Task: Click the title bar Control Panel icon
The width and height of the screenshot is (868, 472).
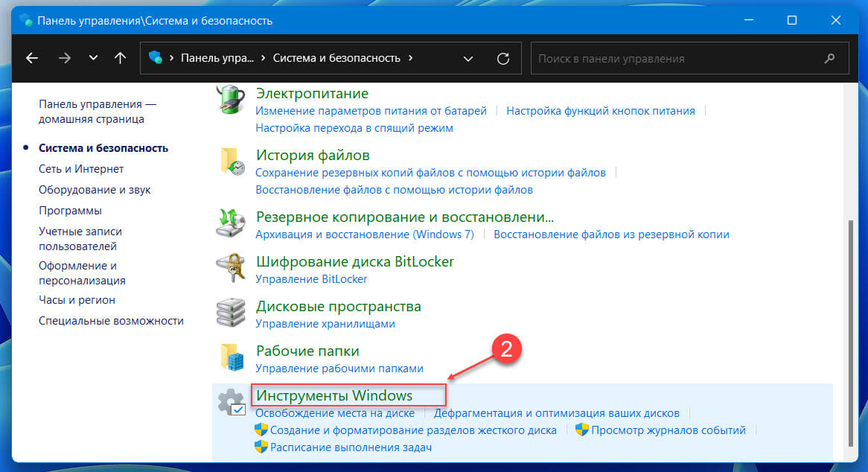Action: coord(26,21)
